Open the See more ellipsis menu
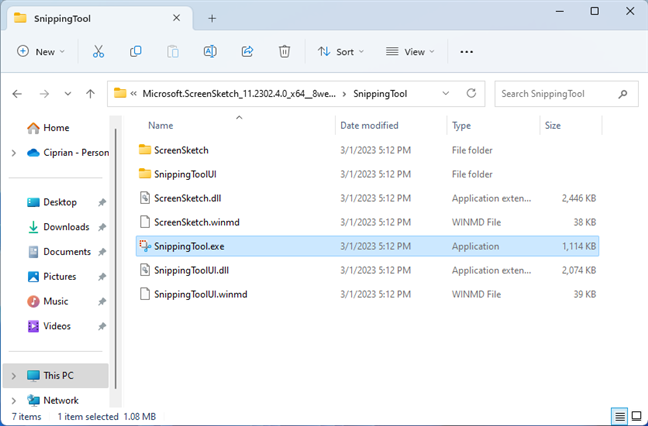Viewport: 648px width, 426px height. (466, 51)
